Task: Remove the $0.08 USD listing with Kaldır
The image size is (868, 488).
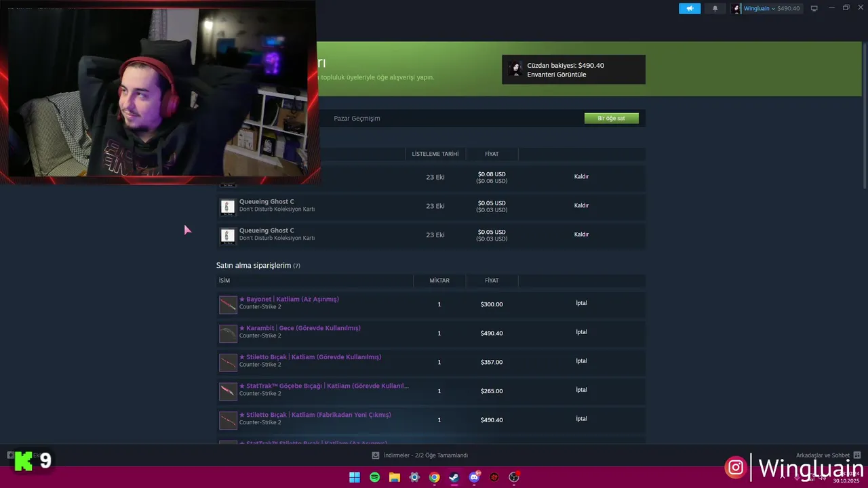Action: (581, 176)
